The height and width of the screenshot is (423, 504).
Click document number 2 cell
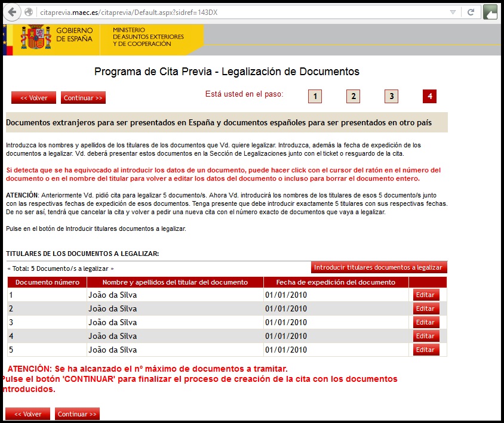(x=47, y=308)
